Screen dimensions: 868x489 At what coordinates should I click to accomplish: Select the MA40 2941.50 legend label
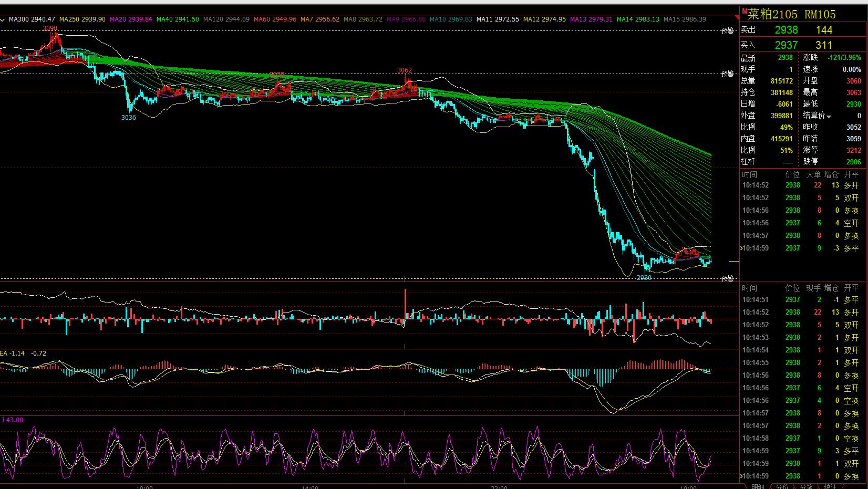pos(178,19)
